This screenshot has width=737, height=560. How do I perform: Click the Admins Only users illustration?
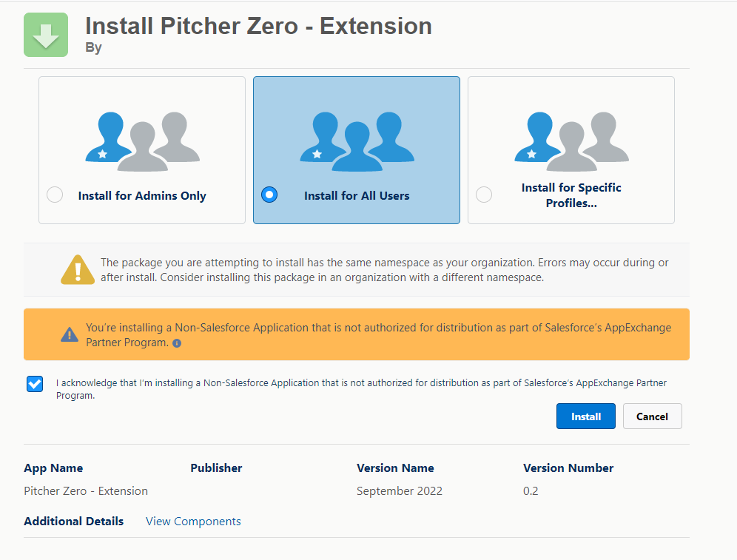tap(142, 141)
